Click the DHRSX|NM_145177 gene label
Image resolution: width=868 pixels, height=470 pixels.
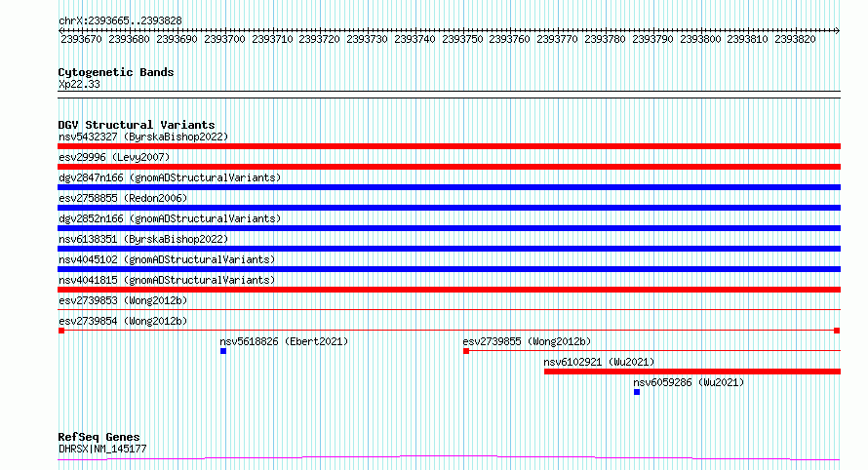point(102,449)
